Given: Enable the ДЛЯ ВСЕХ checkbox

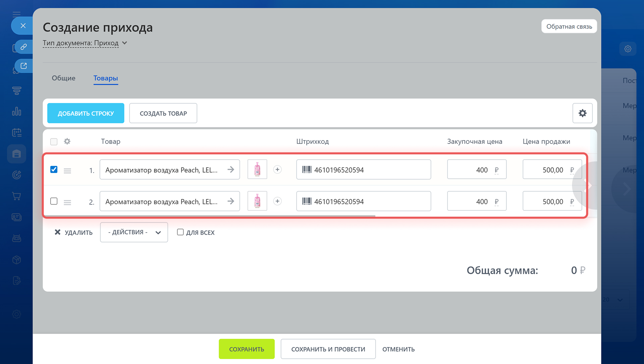Looking at the screenshot, I should point(180,232).
